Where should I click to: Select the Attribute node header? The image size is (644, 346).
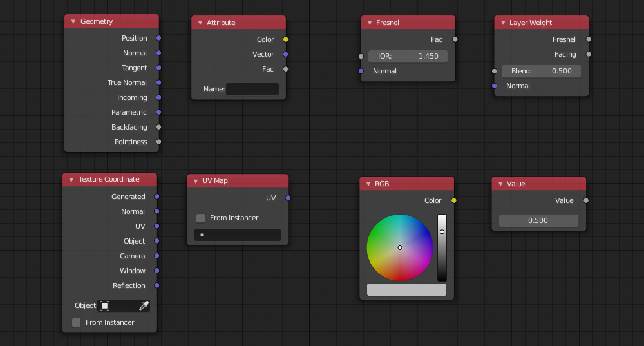pyautogui.click(x=239, y=23)
